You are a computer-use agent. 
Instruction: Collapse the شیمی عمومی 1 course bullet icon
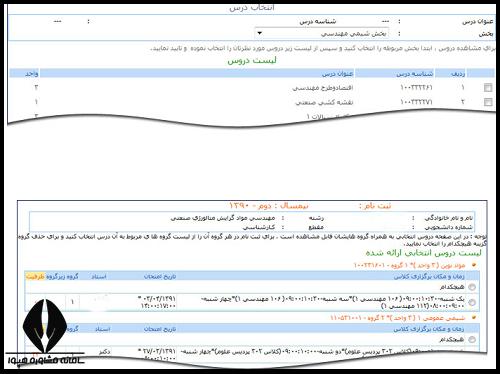[474, 318]
